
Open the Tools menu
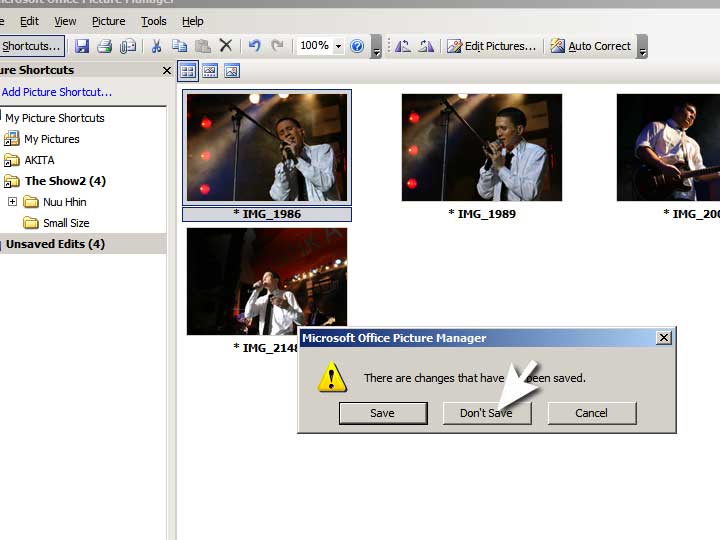[x=153, y=21]
